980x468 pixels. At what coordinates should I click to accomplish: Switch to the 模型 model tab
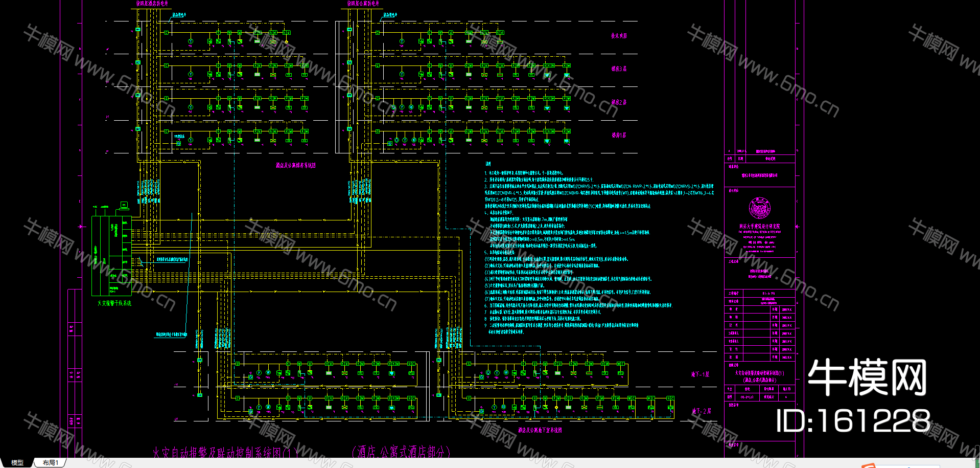(17, 462)
